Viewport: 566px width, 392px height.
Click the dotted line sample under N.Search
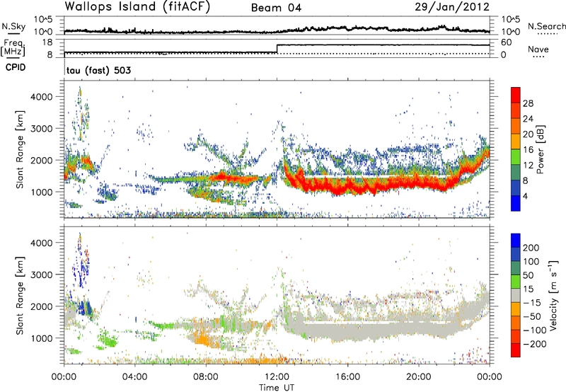tap(548, 34)
